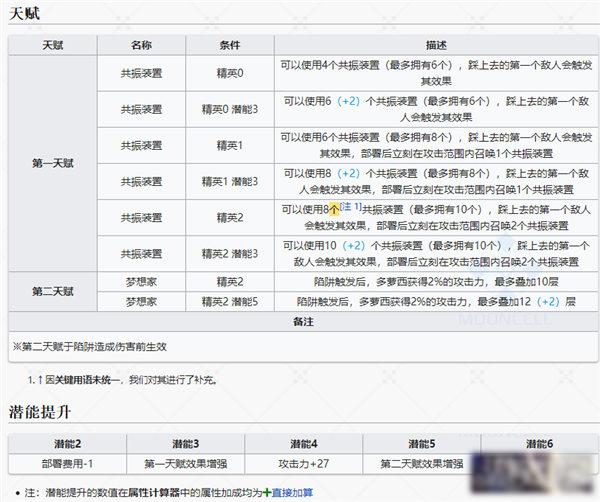Select the 名称 column header
Image resolution: width=600 pixels, height=502 pixels.
[142, 45]
